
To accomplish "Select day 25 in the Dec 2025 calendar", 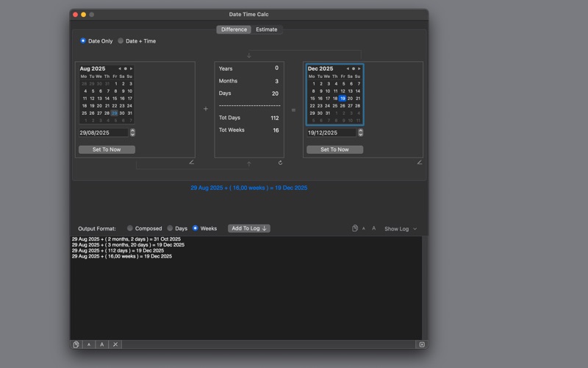I will [335, 106].
